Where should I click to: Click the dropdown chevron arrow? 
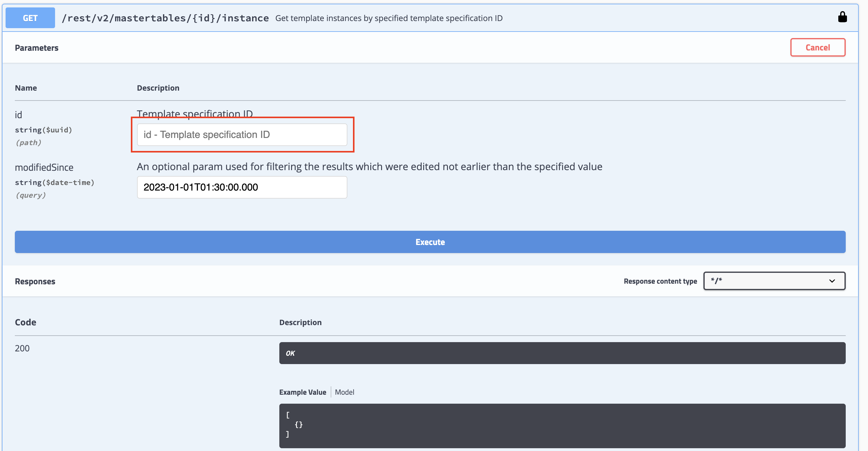coord(831,281)
